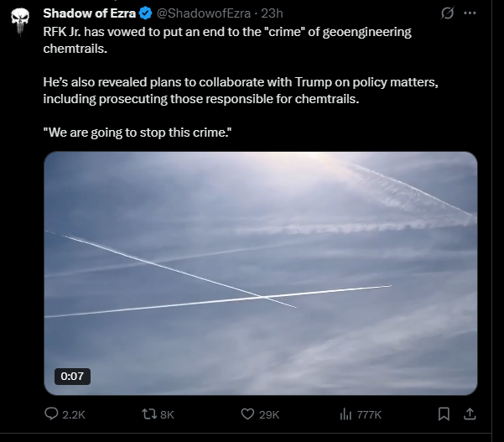The height and width of the screenshot is (442, 504).
Task: Open the share post icon
Action: pyautogui.click(x=470, y=413)
